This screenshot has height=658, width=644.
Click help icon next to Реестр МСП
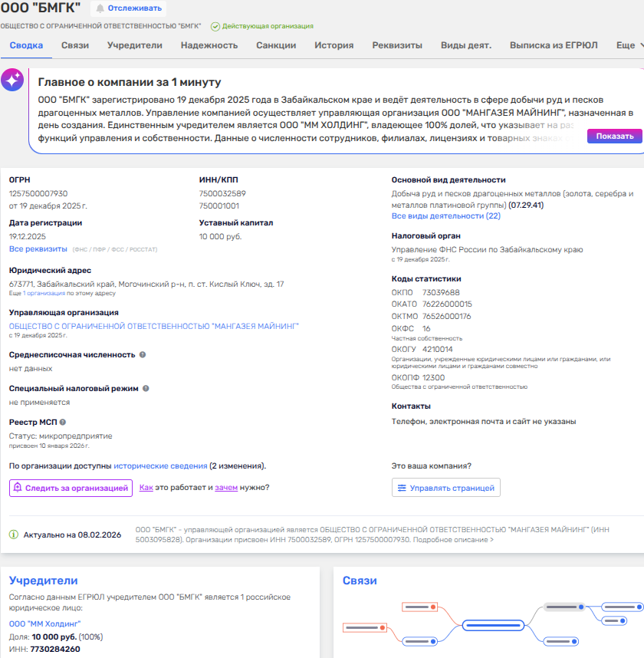pos(63,422)
